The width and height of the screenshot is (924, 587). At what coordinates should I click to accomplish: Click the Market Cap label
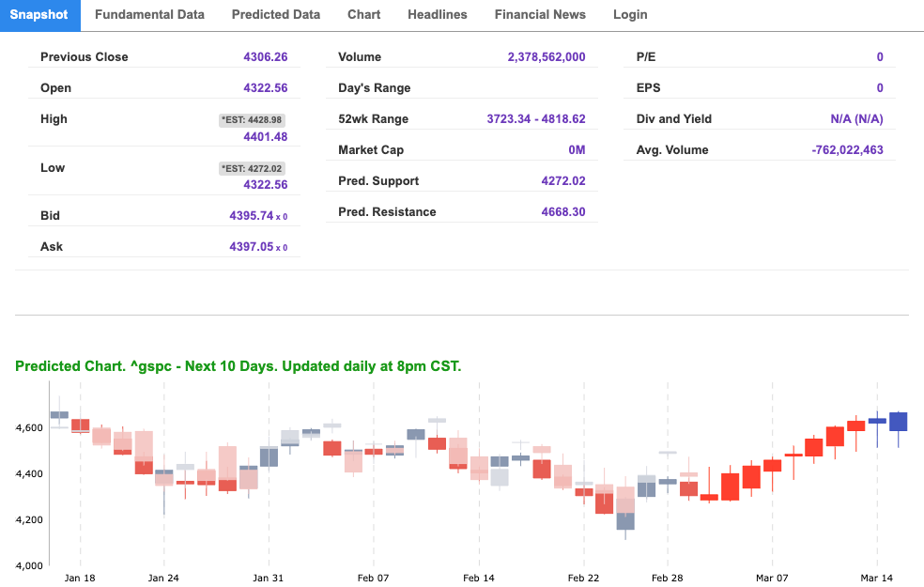[x=371, y=150]
